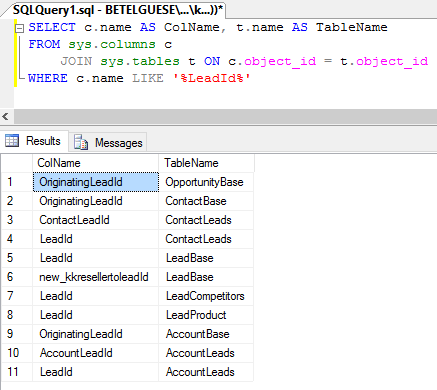Image resolution: width=437 pixels, height=390 pixels.
Task: Select the results grid top-left corner cell
Action: click(17, 163)
